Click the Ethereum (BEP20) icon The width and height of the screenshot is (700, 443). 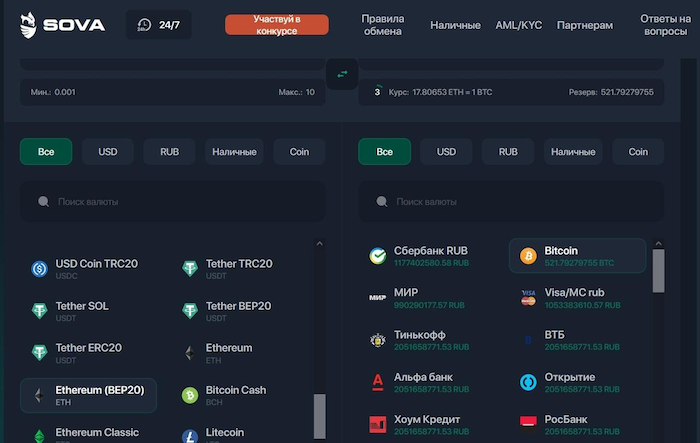pyautogui.click(x=39, y=395)
